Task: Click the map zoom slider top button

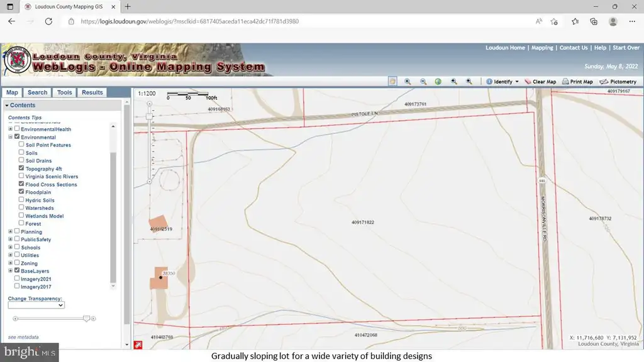Action: pos(150,104)
